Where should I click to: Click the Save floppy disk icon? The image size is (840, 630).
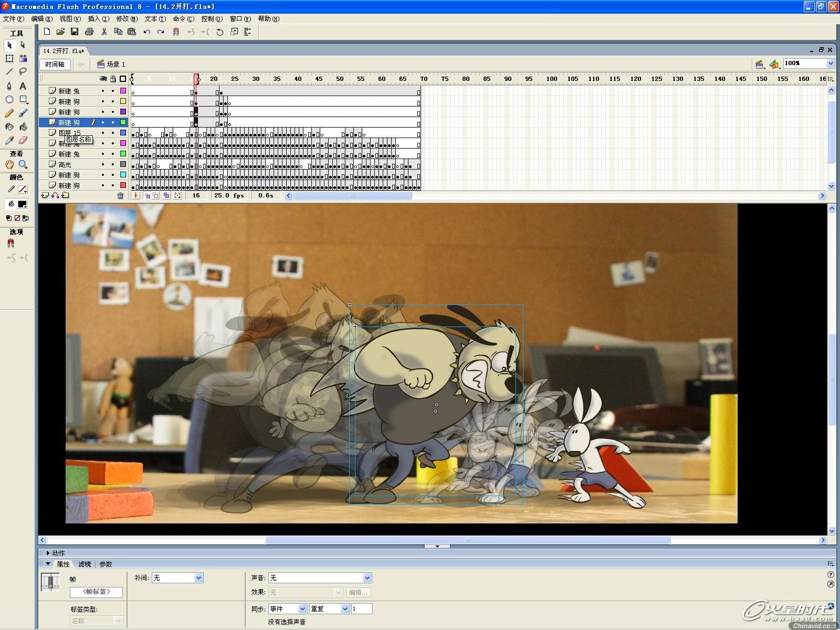coord(75,31)
